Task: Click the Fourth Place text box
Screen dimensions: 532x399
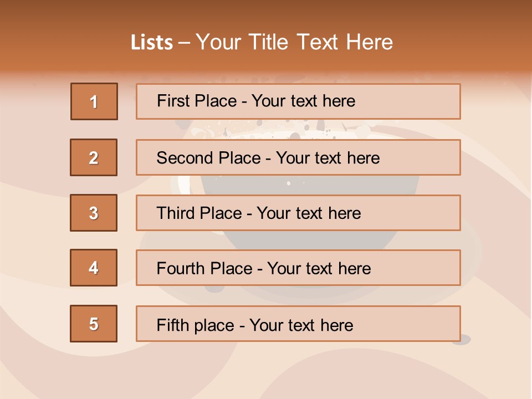Action: click(x=298, y=268)
